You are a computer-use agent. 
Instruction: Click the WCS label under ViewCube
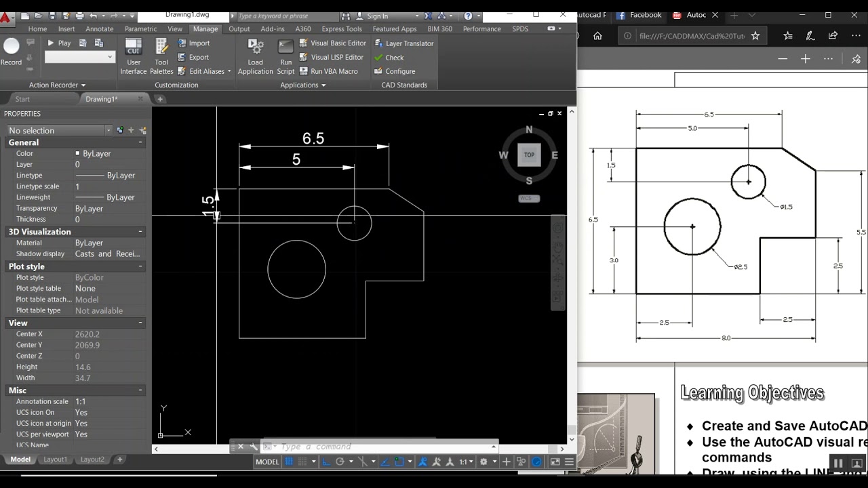coord(529,199)
